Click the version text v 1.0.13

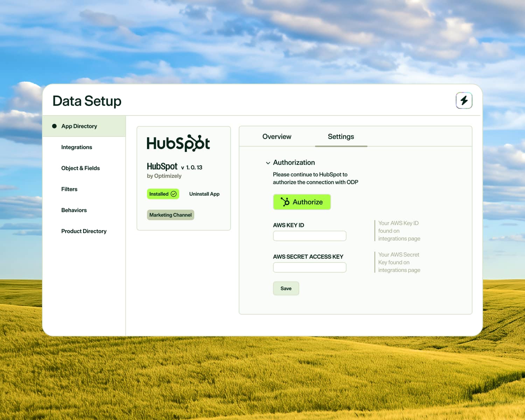[x=191, y=167]
